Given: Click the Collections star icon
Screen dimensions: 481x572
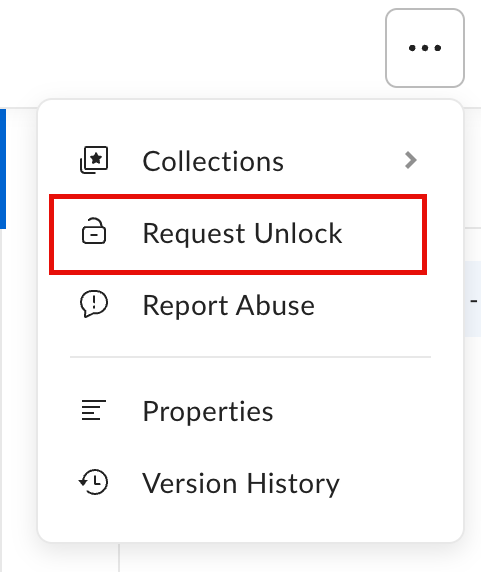Looking at the screenshot, I should click(94, 160).
